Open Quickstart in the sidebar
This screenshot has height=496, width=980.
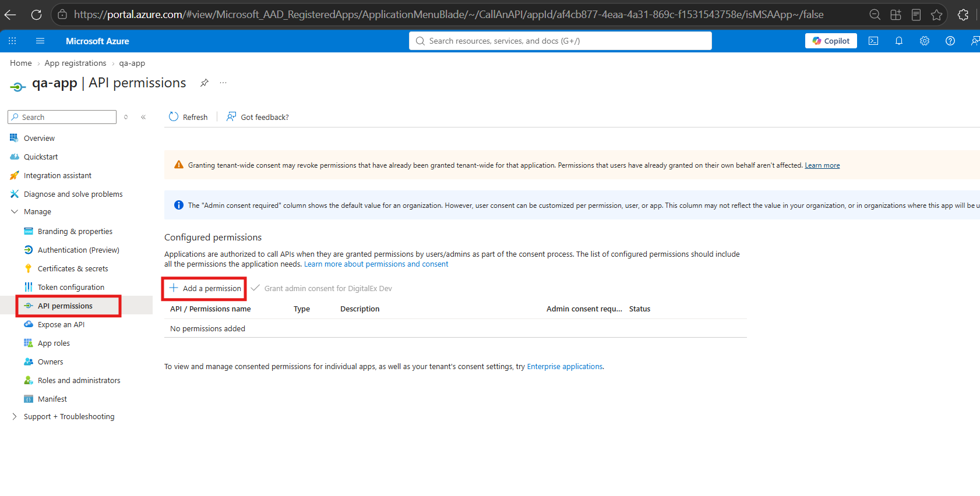pos(41,157)
